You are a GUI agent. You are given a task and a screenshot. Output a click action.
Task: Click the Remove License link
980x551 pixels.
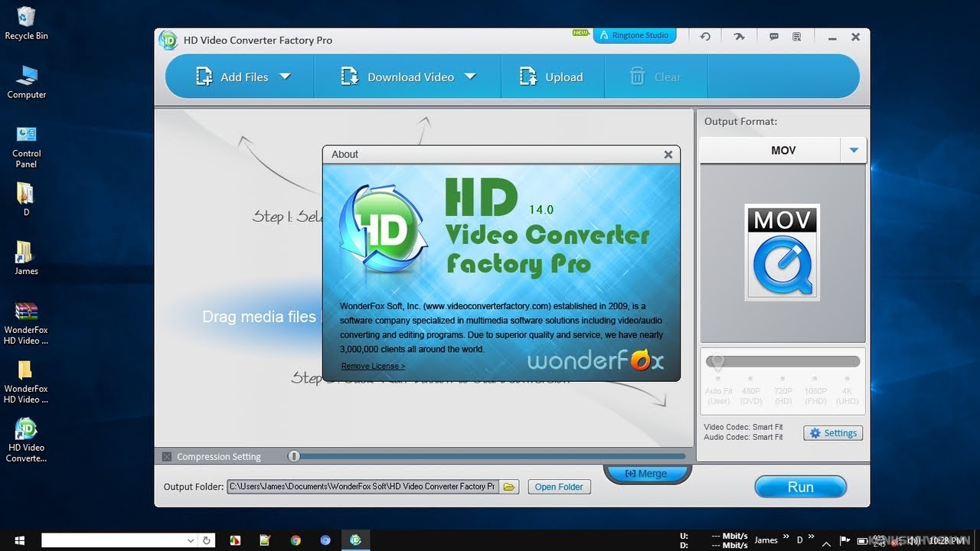tap(373, 366)
